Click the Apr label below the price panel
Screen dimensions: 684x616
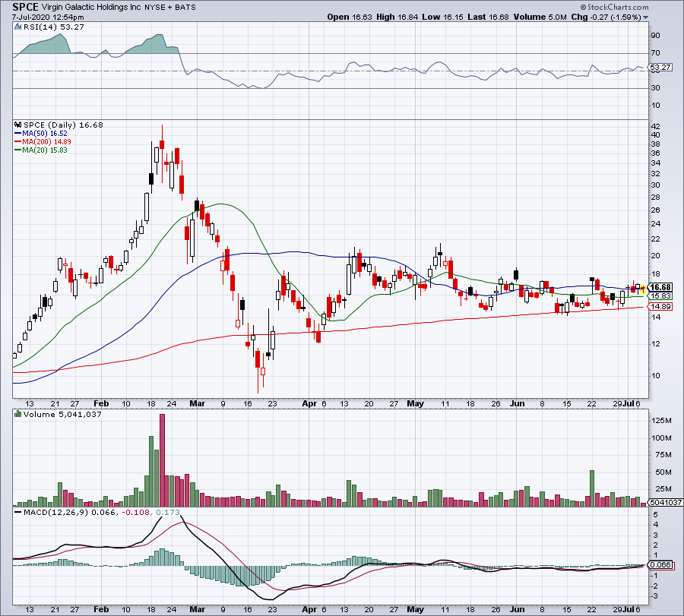pos(309,403)
